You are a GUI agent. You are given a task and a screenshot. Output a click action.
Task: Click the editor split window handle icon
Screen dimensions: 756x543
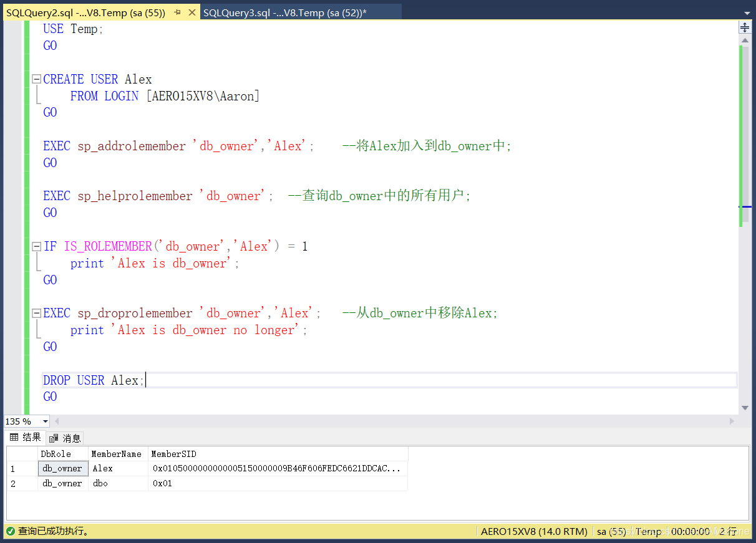point(744,27)
